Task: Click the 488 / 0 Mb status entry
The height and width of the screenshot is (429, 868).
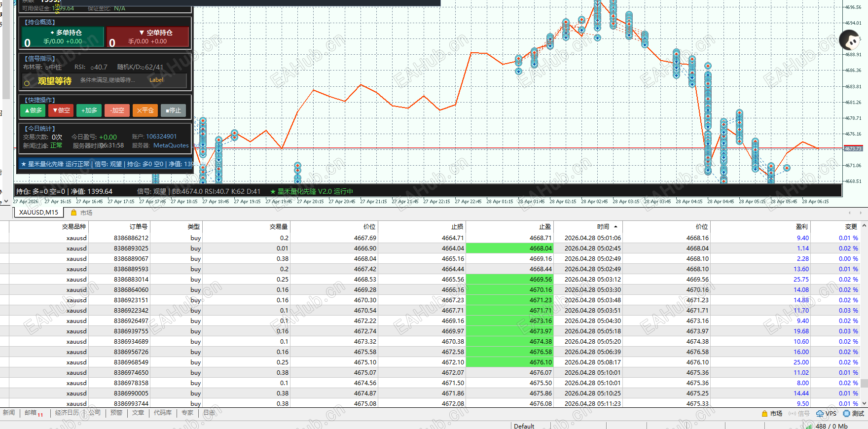Action: coord(832,426)
